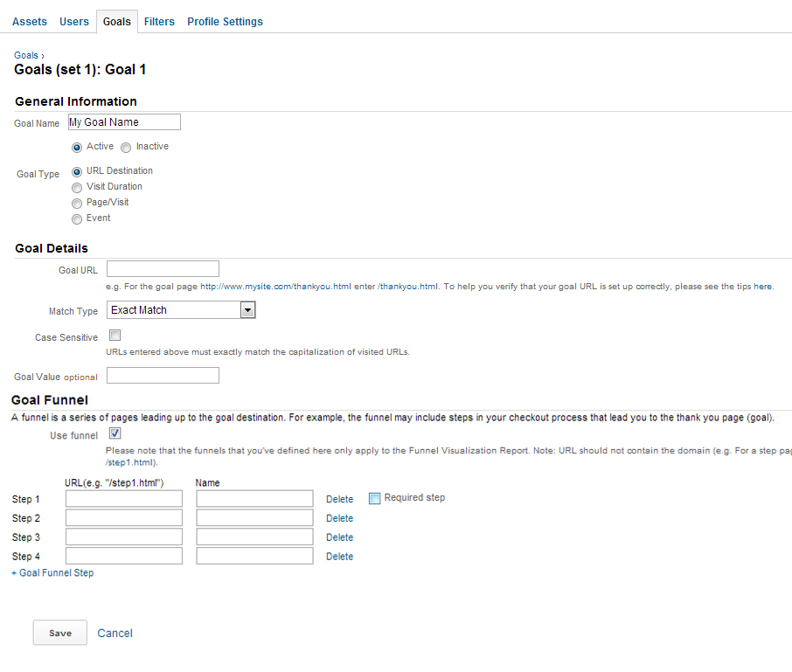792x672 pixels.
Task: Add another Goal Funnel Step
Action: 52,573
